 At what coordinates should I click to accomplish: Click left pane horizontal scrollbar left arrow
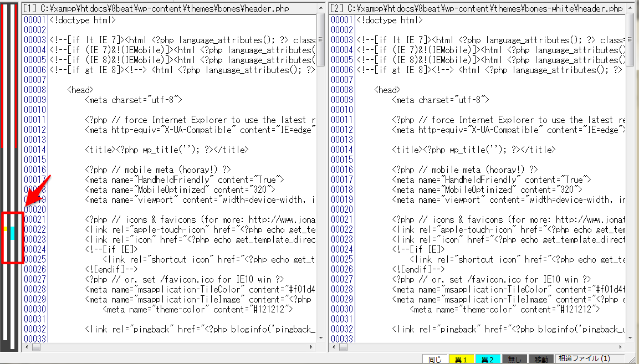point(27,347)
